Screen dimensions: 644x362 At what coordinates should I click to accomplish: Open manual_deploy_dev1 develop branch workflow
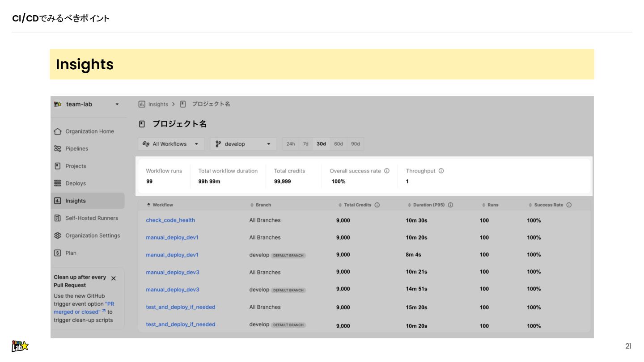tap(172, 255)
